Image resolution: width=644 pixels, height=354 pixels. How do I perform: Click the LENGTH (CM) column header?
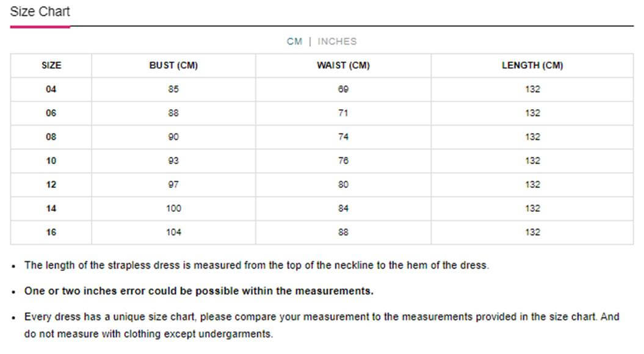(532, 65)
